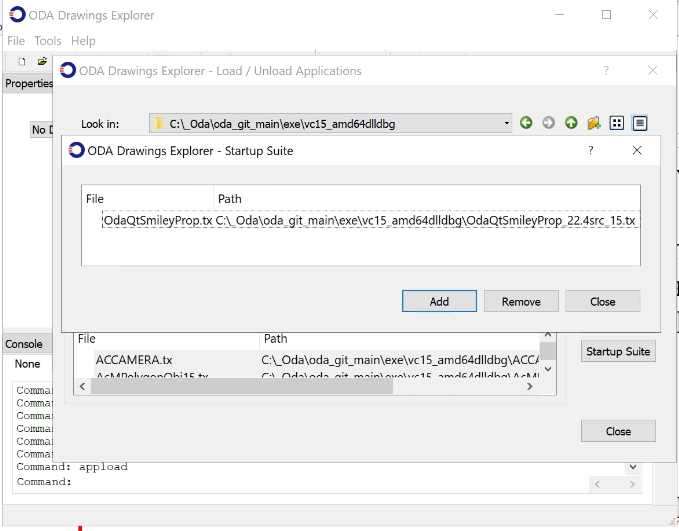Viewport: 679px width, 531px height.
Task: Click the File header of loaded applications list
Action: point(167,339)
